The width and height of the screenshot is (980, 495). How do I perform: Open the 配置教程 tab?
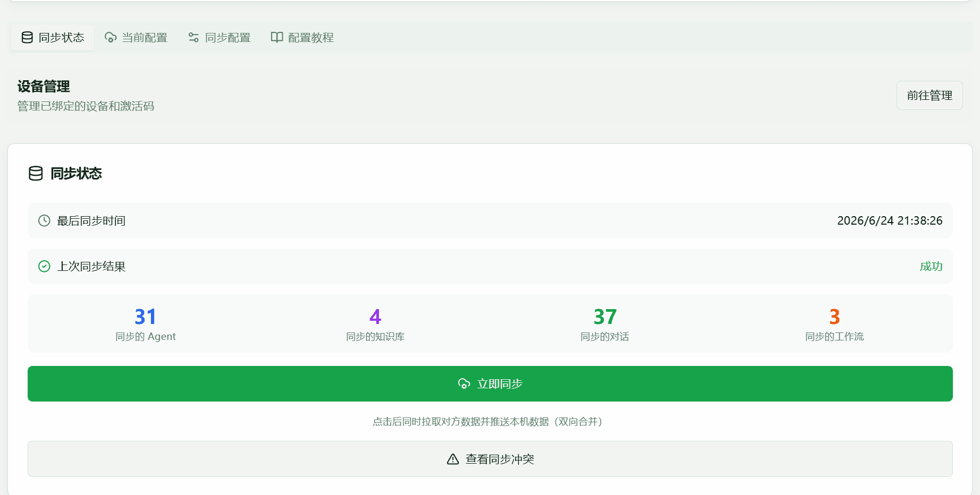302,38
